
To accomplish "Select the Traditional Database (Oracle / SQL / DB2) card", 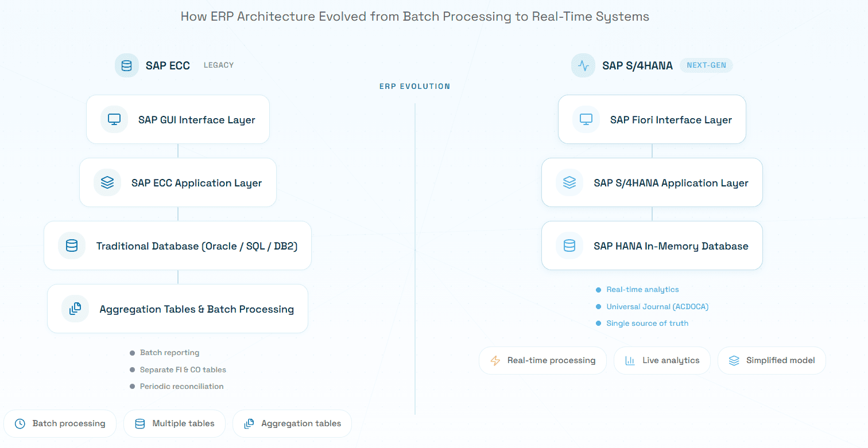I will click(x=178, y=246).
